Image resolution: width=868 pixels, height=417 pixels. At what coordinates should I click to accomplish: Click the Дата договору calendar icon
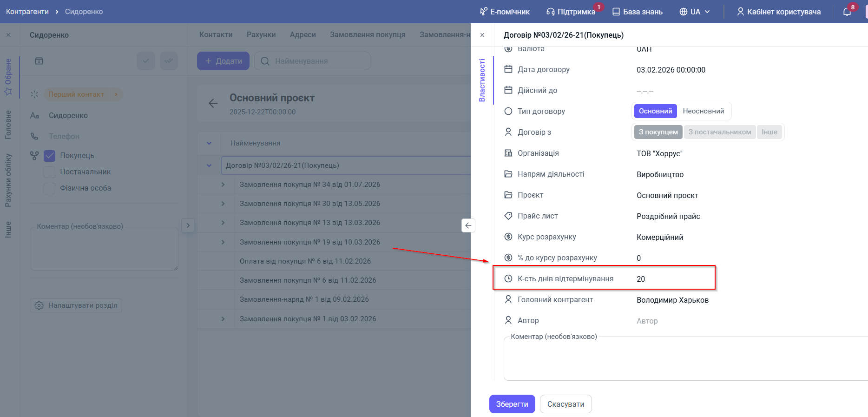(x=508, y=69)
